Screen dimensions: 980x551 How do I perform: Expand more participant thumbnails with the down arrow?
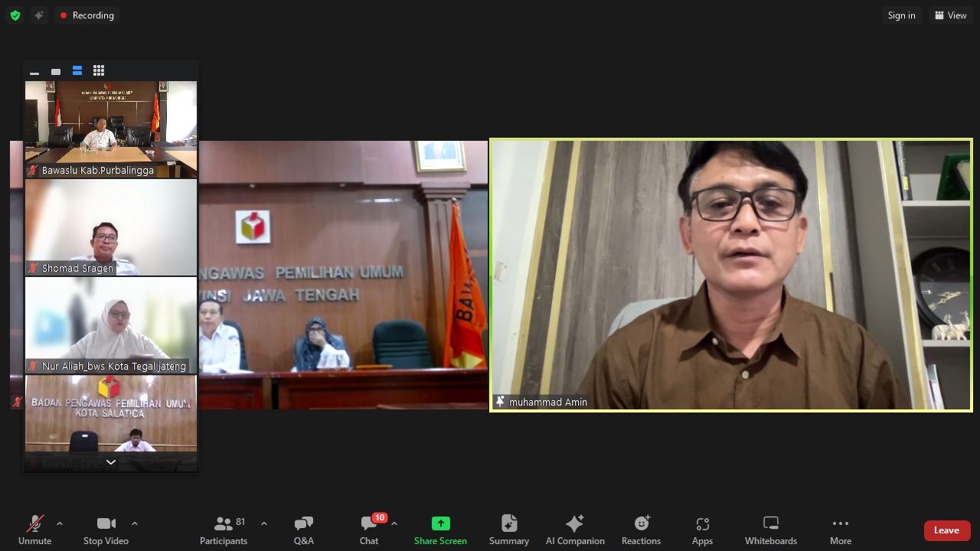pos(111,462)
